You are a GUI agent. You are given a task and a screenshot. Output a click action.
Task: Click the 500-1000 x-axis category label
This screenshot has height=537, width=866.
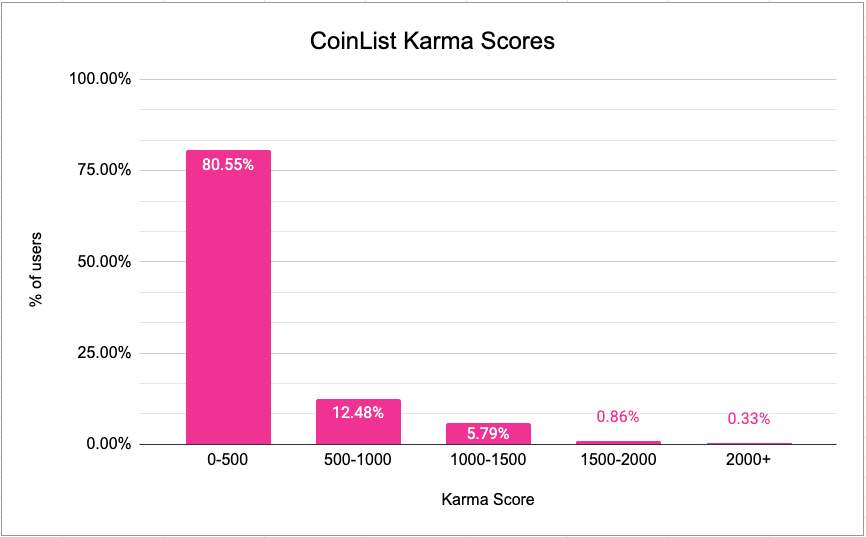click(358, 462)
